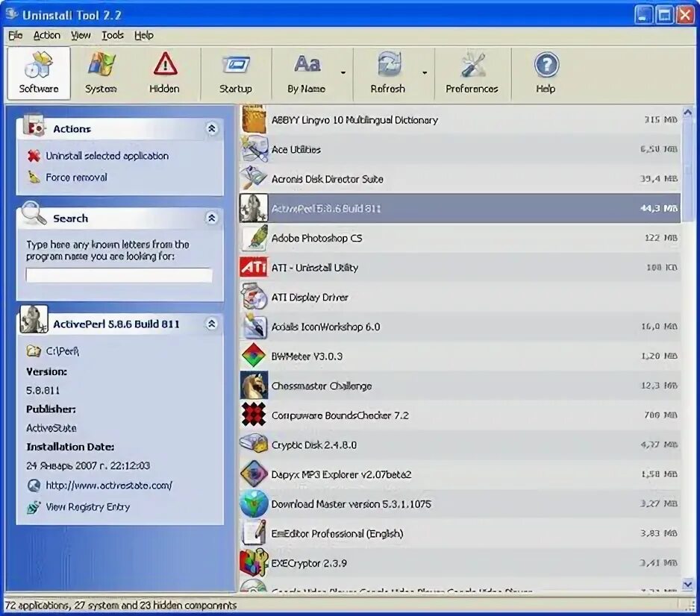The width and height of the screenshot is (700, 616).
Task: Click the list scrollbar down arrow
Action: (687, 583)
